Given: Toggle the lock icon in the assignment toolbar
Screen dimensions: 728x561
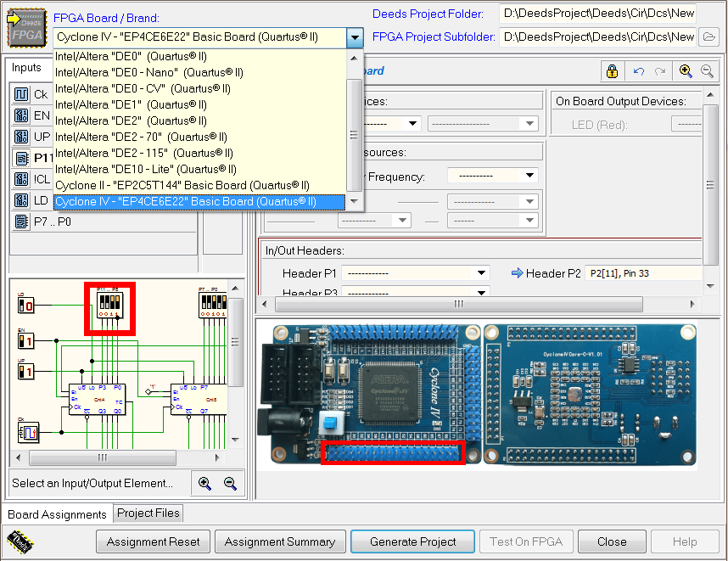Looking at the screenshot, I should click(613, 71).
